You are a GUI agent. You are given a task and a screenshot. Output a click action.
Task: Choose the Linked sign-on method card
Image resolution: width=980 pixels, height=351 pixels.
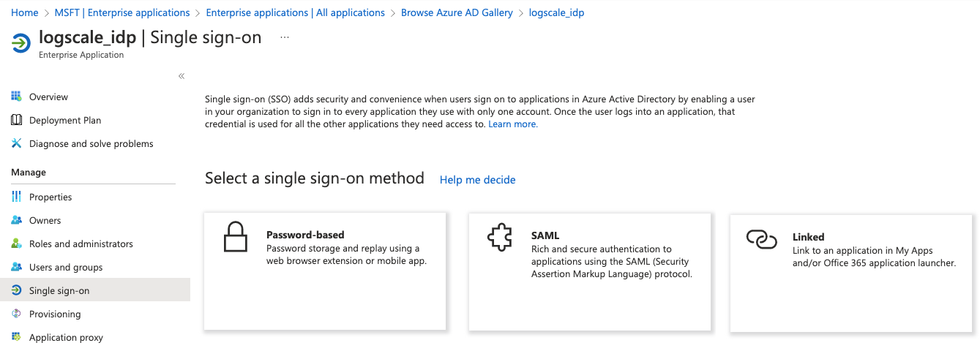click(x=851, y=272)
